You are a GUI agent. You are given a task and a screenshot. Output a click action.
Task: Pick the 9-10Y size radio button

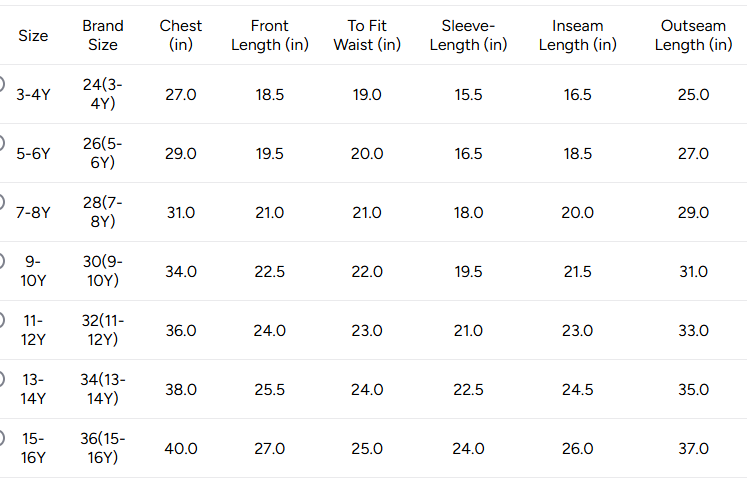1,261
